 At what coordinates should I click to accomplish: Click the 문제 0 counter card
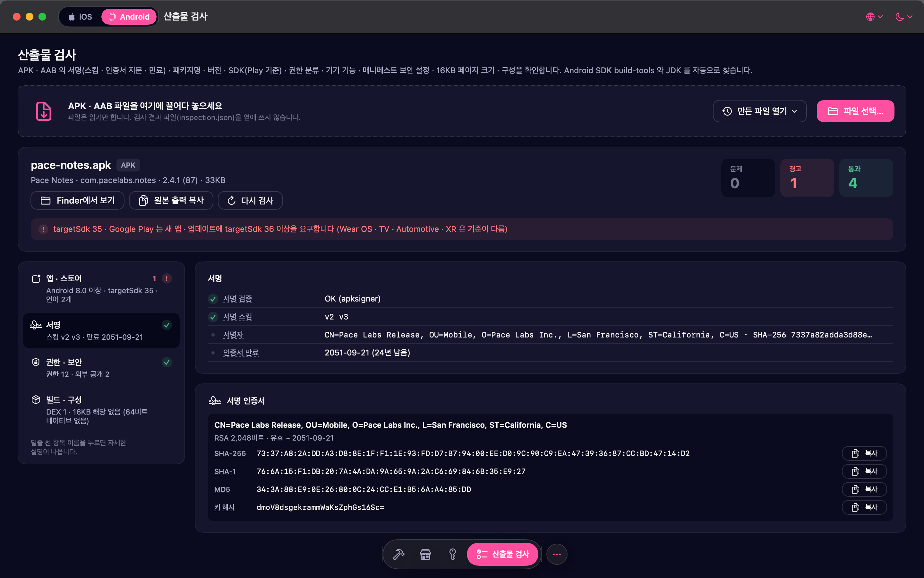(x=748, y=178)
